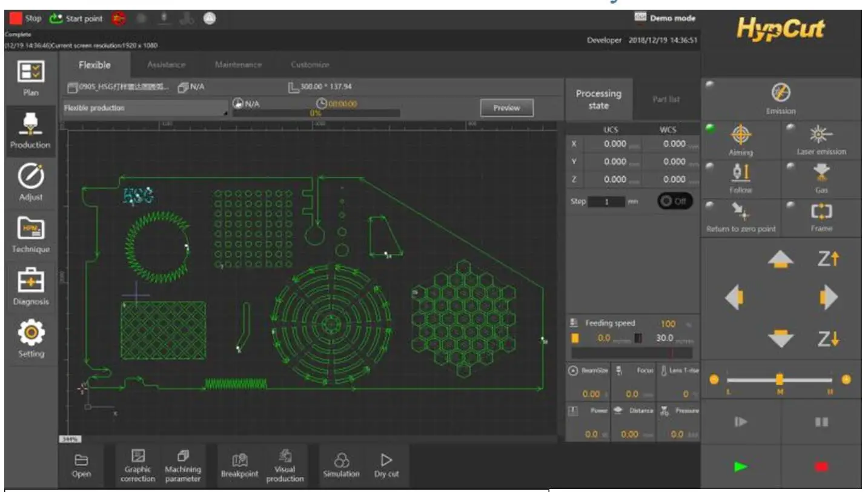Select the Part list tab

(x=666, y=99)
